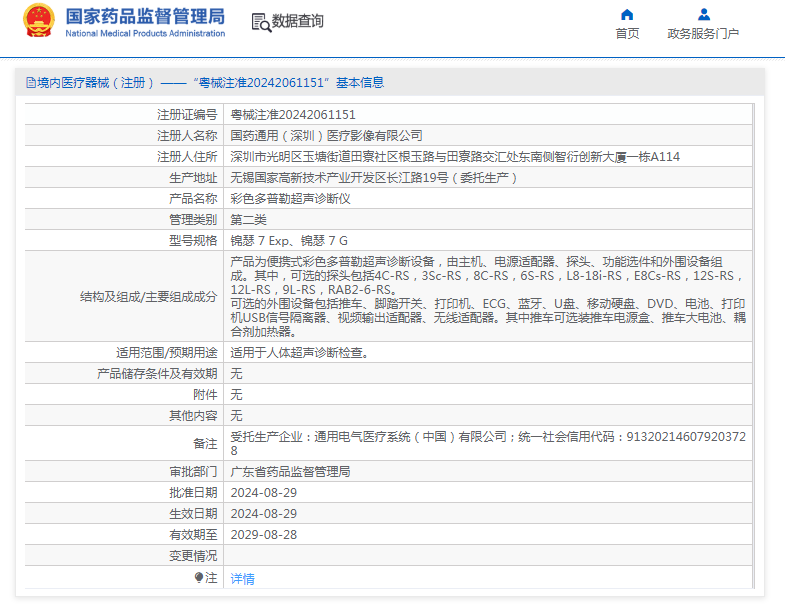Click the 型号规格 label
This screenshot has height=609, width=785.
[193, 241]
